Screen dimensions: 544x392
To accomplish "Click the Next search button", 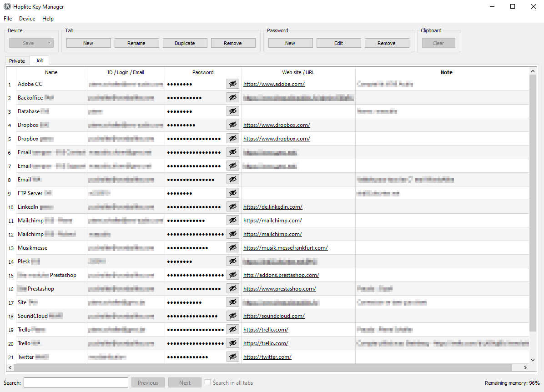I will pos(185,382).
